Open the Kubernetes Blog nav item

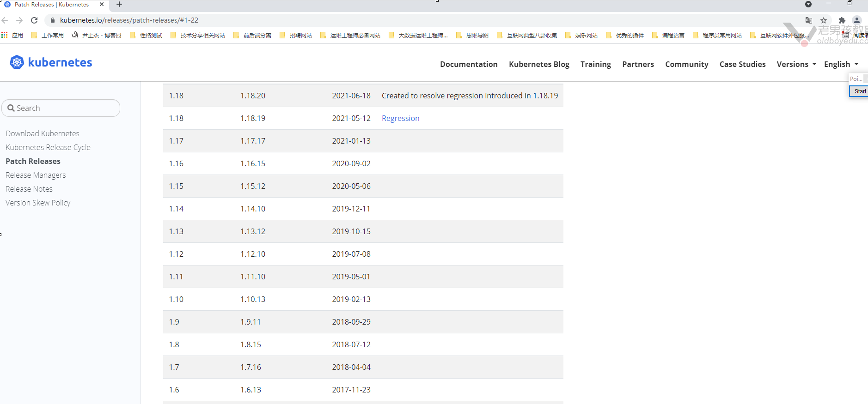click(x=539, y=64)
